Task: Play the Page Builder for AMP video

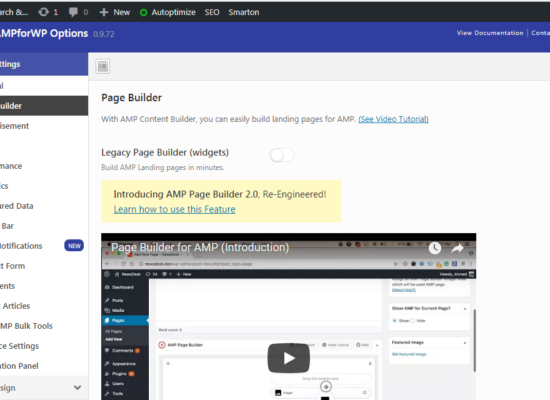Action: click(288, 358)
